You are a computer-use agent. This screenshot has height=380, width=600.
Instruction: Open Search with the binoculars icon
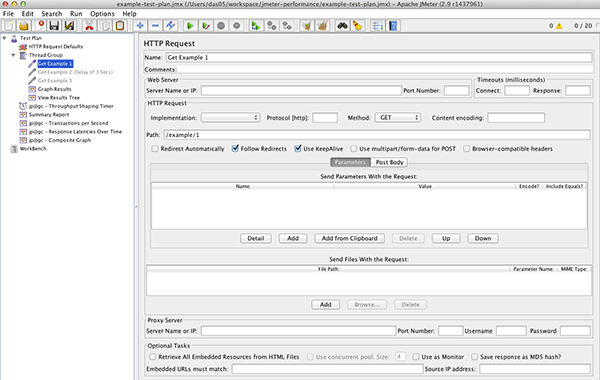tap(342, 26)
